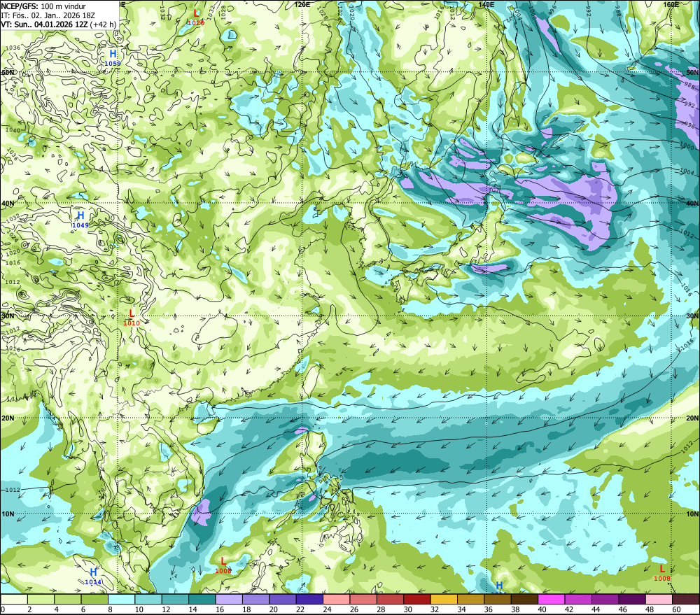Click the maroon swatch above 60
This screenshot has height=615, width=700.
[685, 599]
